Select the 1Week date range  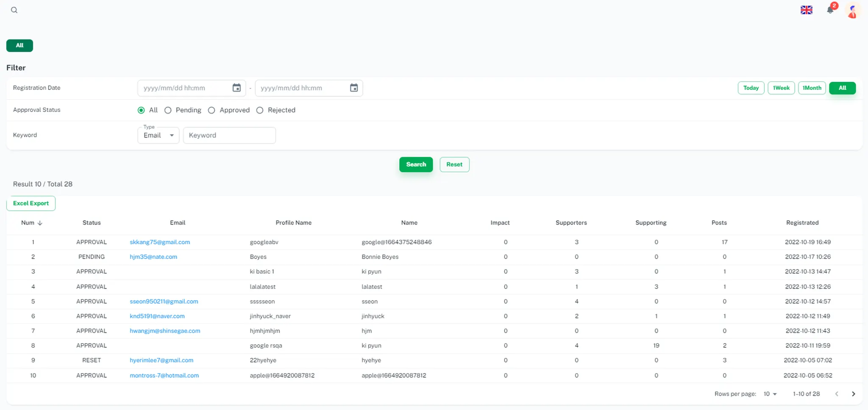click(x=781, y=88)
